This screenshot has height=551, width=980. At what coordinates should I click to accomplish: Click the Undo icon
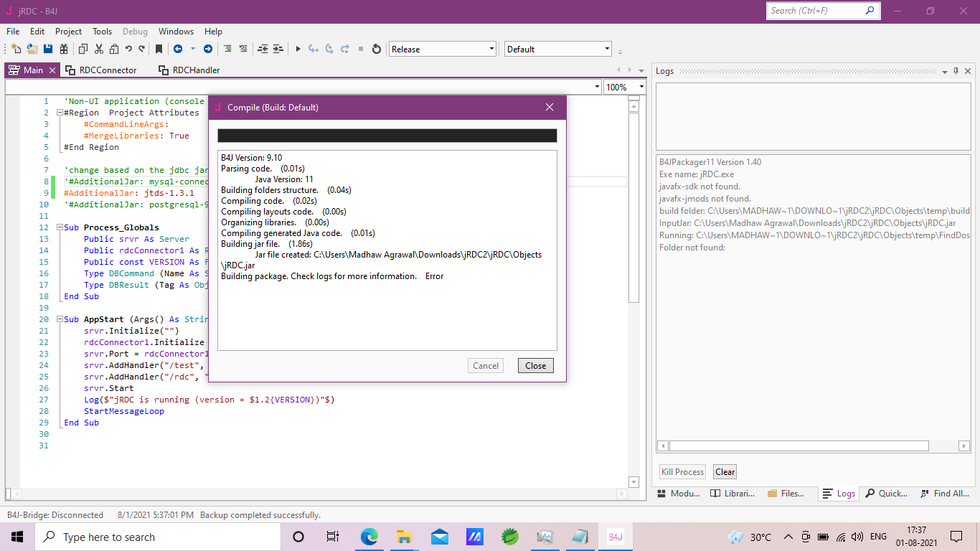(x=128, y=49)
